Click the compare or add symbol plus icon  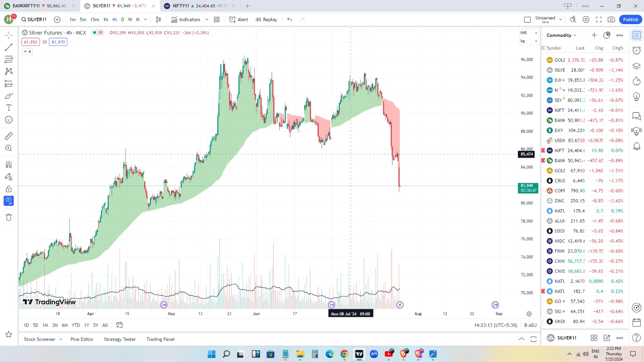point(57,19)
